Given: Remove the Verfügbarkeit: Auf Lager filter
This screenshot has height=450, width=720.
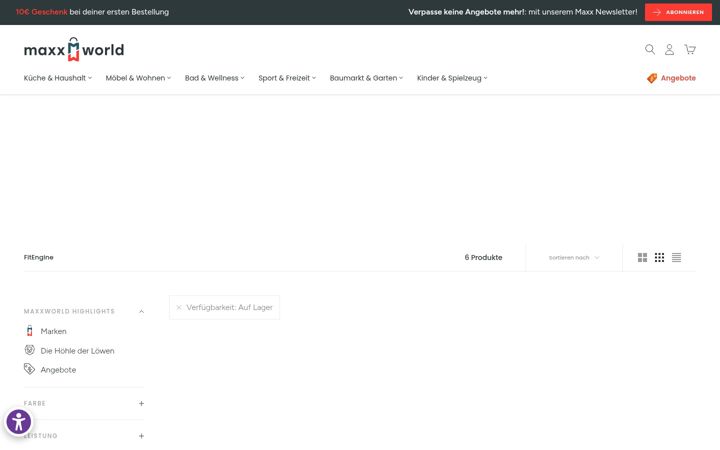Looking at the screenshot, I should pos(179,308).
